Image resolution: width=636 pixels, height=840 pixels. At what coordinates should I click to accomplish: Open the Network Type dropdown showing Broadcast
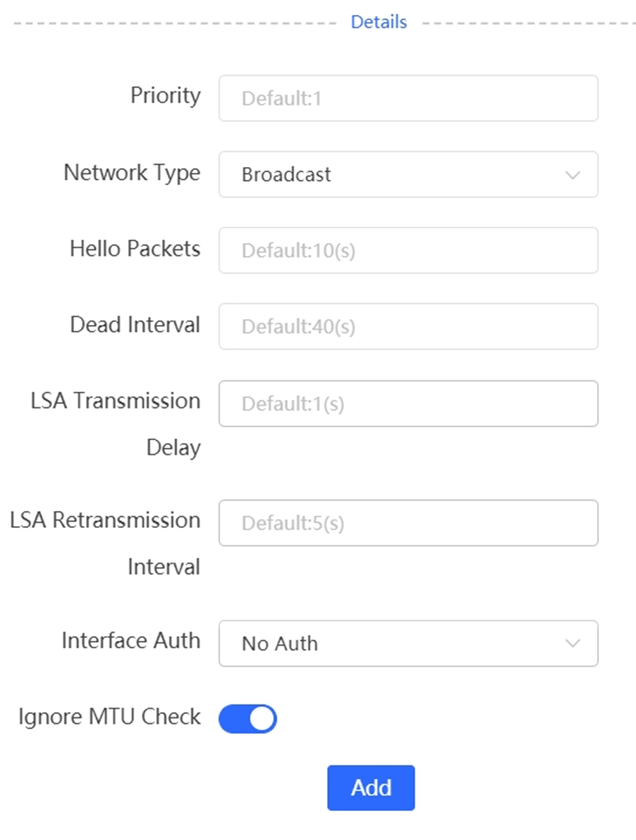pyautogui.click(x=408, y=174)
